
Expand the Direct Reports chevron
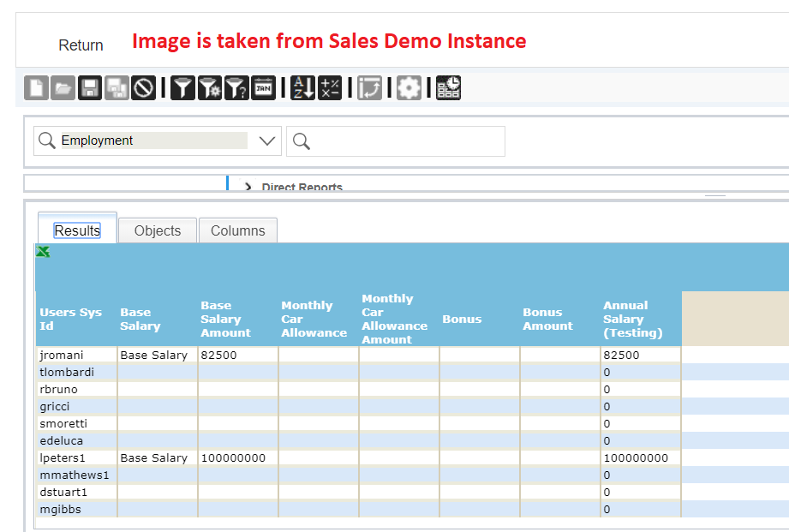248,187
